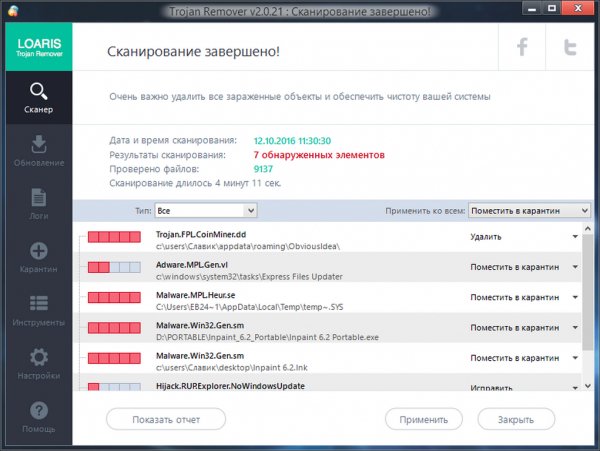This screenshot has width=600, height=451.
Task: Click path c:\users\Славик\desktop\Inpaint 6.2.lnk
Action: click(x=232, y=368)
